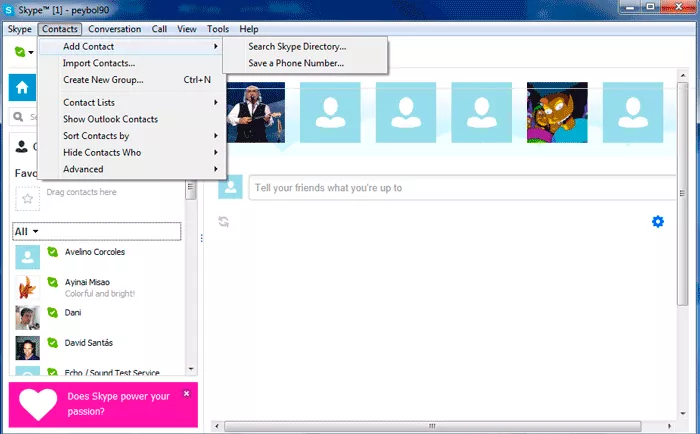Open the All contacts filter dropdown
This screenshot has width=700, height=434.
(x=97, y=231)
